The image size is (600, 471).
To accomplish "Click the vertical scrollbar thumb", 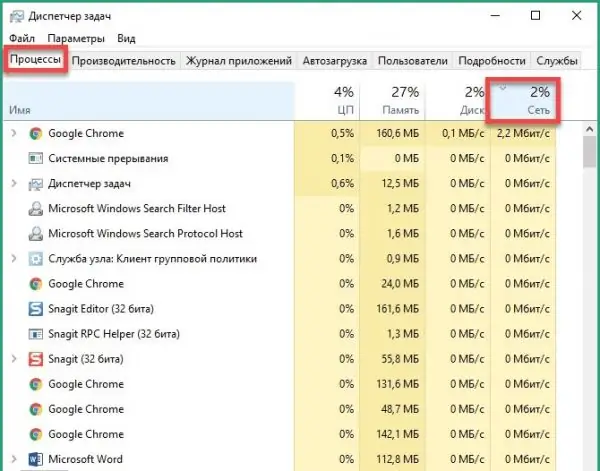I will 590,152.
